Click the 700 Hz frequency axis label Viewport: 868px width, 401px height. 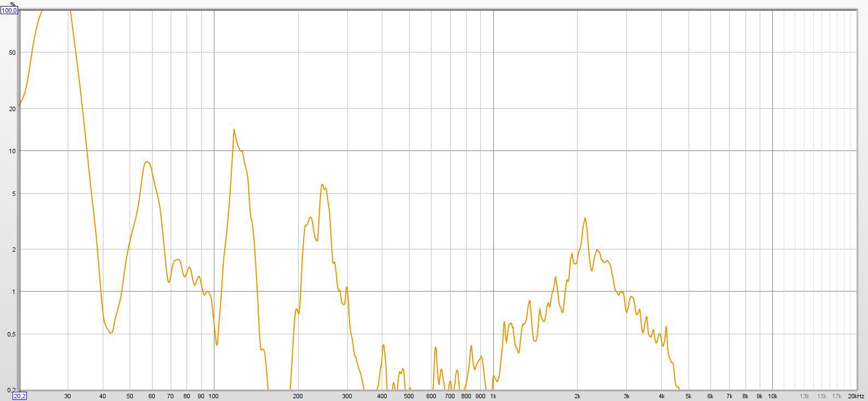click(450, 396)
